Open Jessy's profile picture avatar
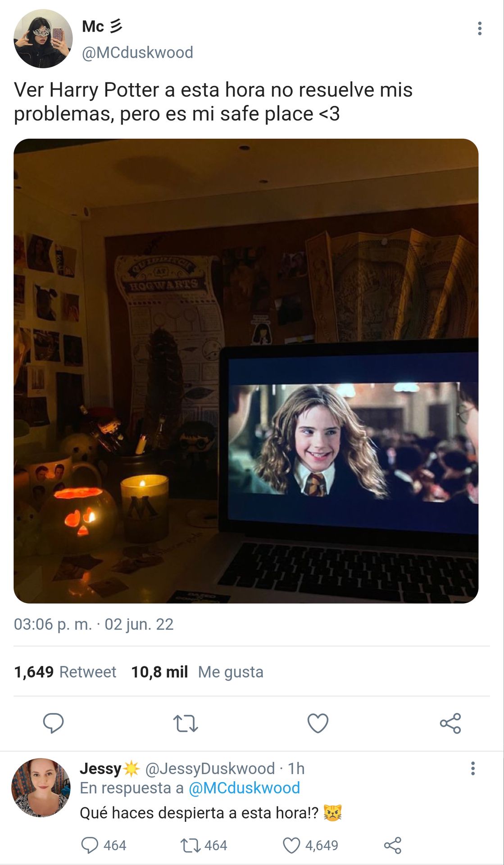504x865 pixels. [x=41, y=788]
